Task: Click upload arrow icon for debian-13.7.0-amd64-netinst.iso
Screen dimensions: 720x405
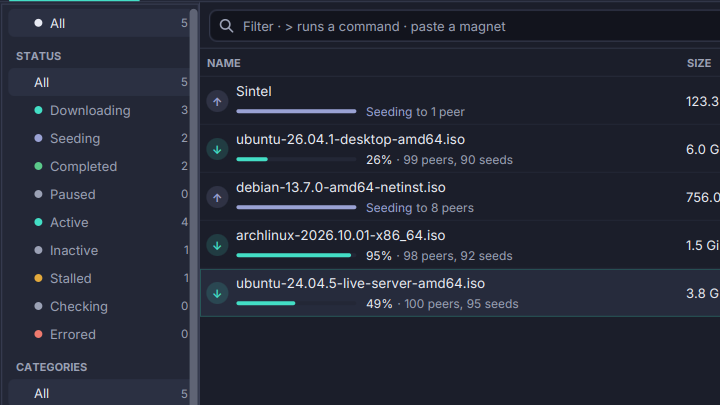Action: (217, 197)
